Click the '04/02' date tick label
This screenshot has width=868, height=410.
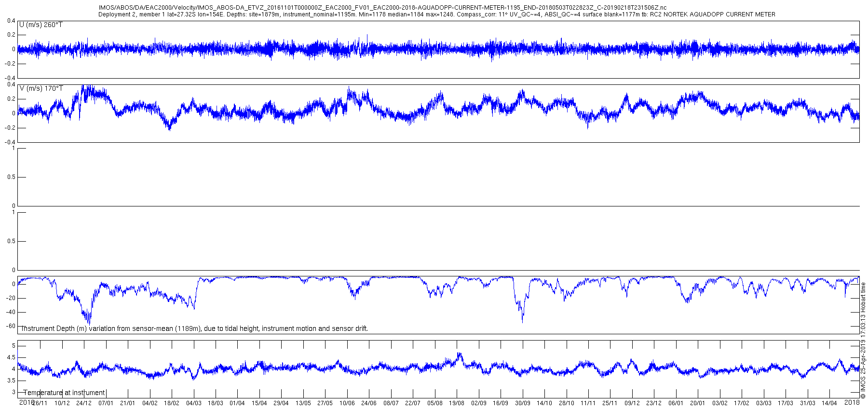pyautogui.click(x=149, y=403)
